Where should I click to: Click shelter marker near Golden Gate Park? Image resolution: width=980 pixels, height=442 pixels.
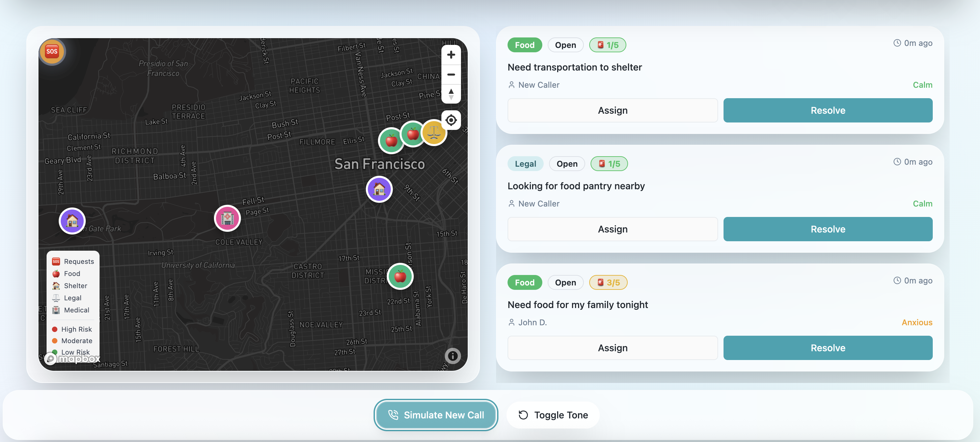click(x=72, y=221)
